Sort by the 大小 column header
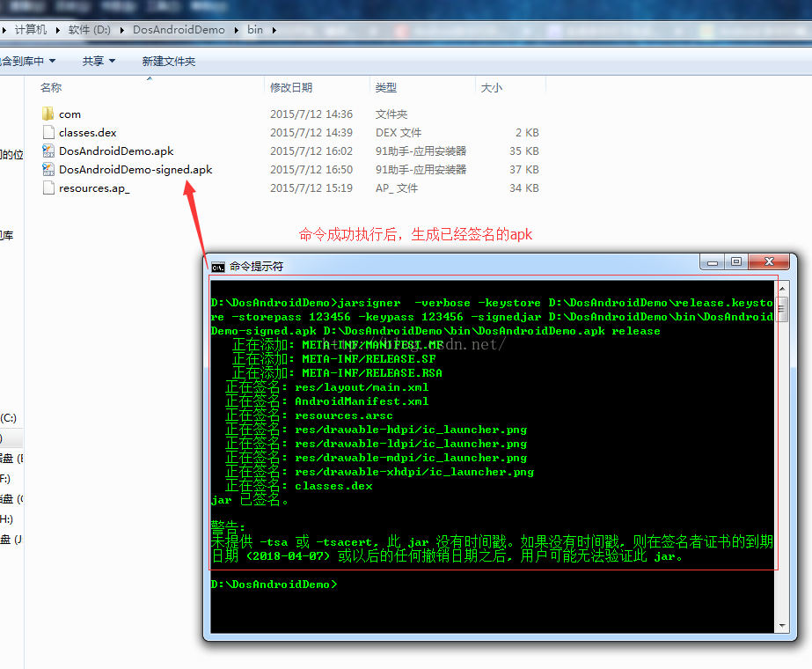Image resolution: width=812 pixels, height=669 pixels. [x=491, y=88]
